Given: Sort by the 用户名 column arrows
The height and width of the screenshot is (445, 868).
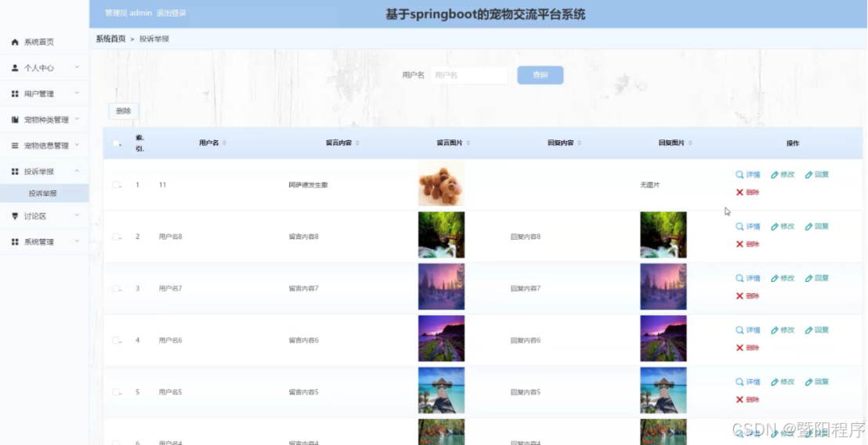Looking at the screenshot, I should (224, 143).
